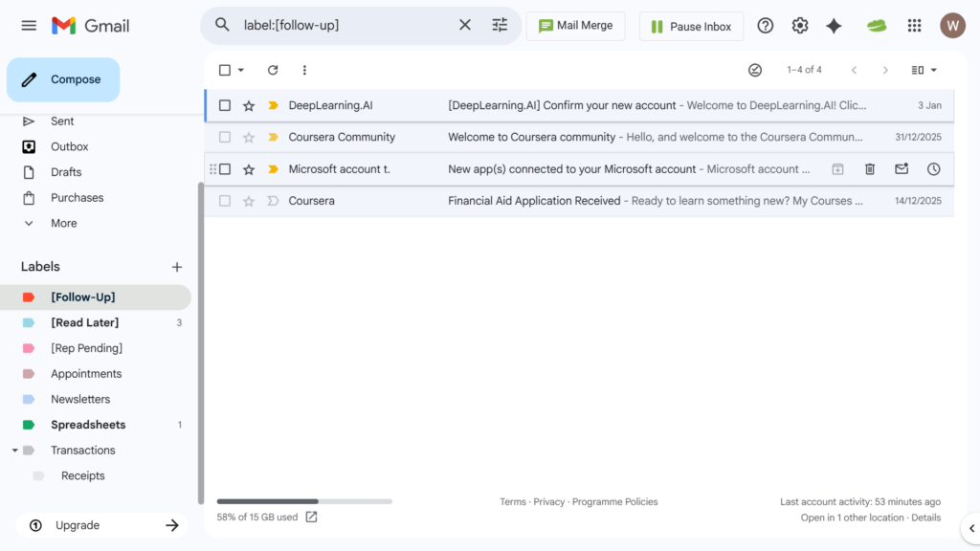This screenshot has width=980, height=551.
Task: Click the Mail Merge button
Action: pos(575,26)
